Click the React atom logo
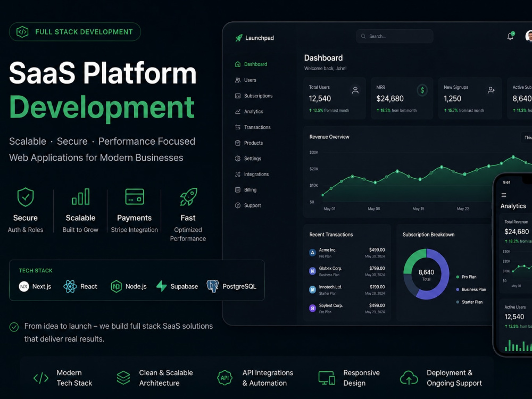 click(70, 287)
